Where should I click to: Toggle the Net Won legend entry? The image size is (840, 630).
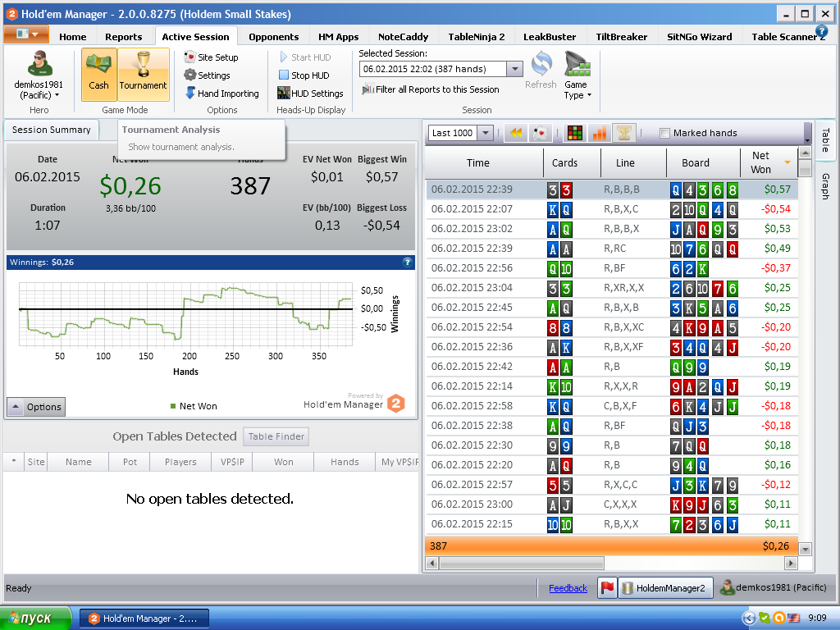coord(194,406)
